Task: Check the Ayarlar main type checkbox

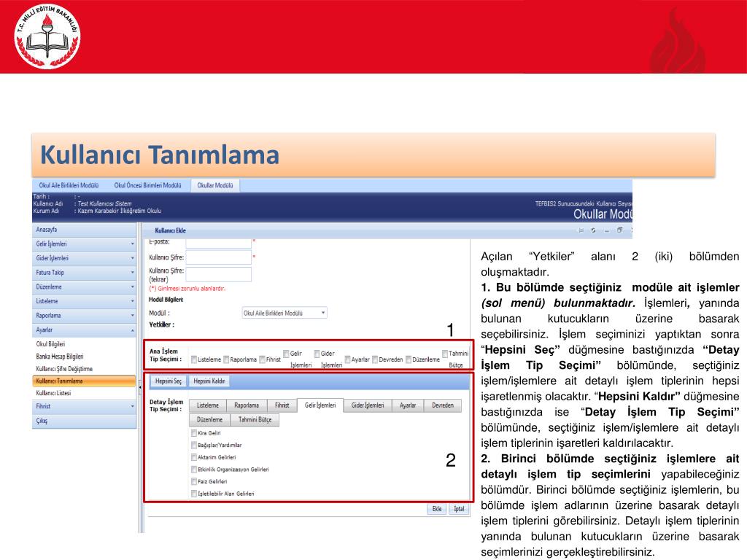Action: point(348,359)
